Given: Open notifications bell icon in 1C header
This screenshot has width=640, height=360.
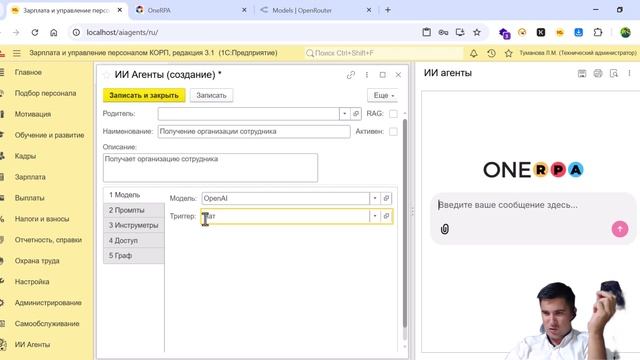Looking at the screenshot, I should tap(473, 53).
